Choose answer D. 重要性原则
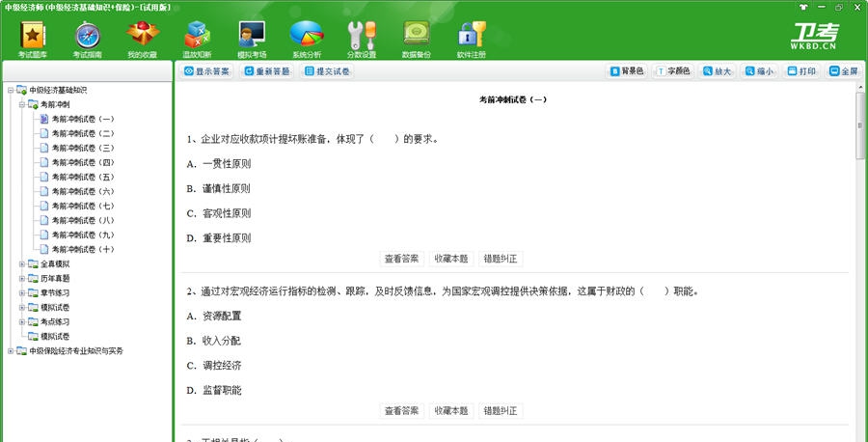 pos(218,238)
